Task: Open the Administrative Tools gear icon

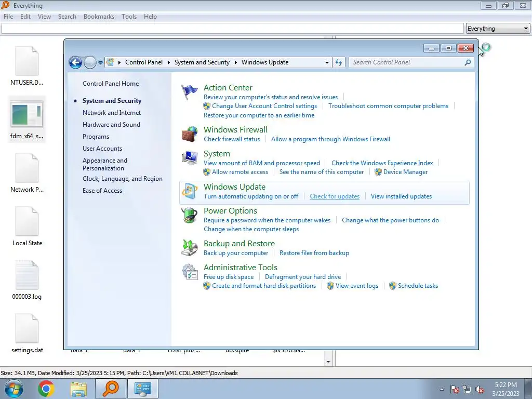Action: (189, 272)
